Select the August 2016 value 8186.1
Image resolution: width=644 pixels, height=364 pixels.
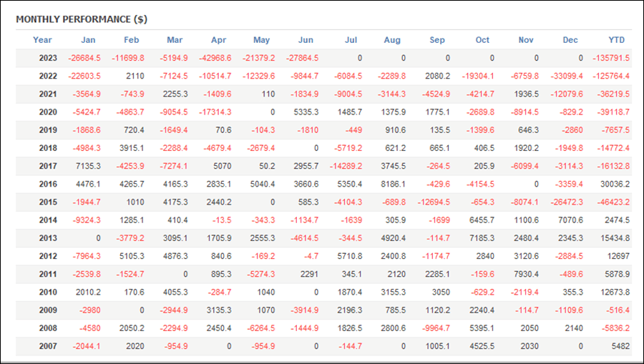pyautogui.click(x=393, y=184)
